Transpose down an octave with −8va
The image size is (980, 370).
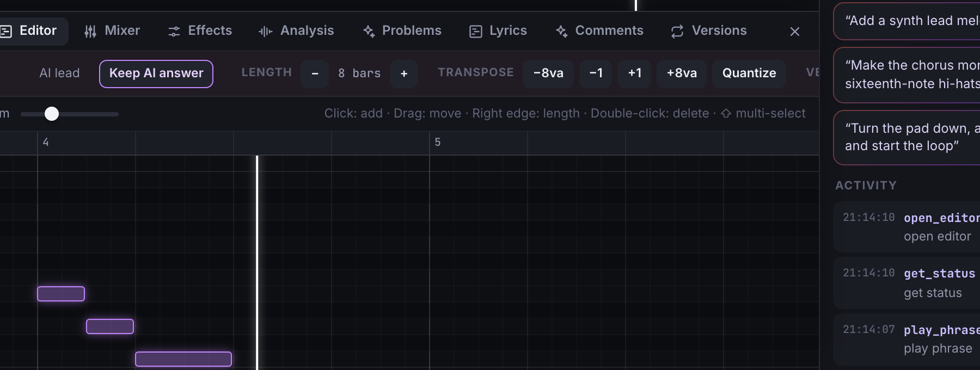[x=548, y=73]
